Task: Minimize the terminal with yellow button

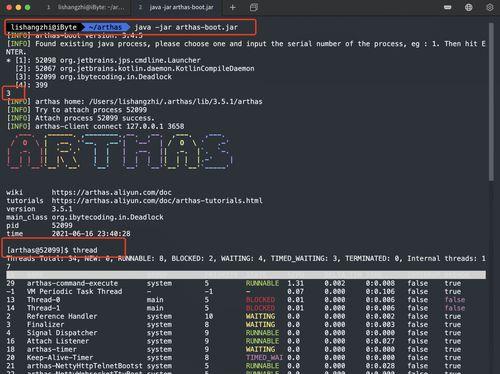Action: (x=18, y=7)
